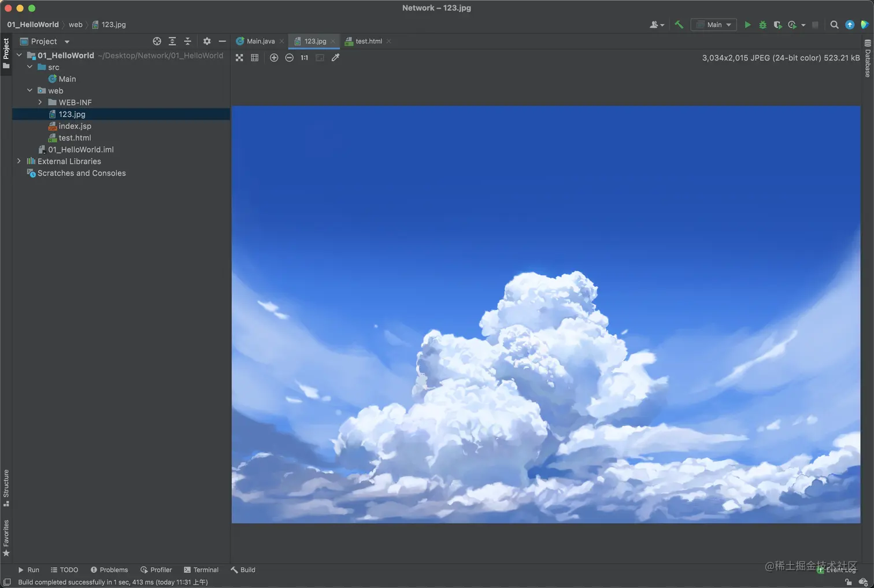Close the 123.jpg editor tab
Image resolution: width=874 pixels, height=588 pixels.
click(x=333, y=42)
